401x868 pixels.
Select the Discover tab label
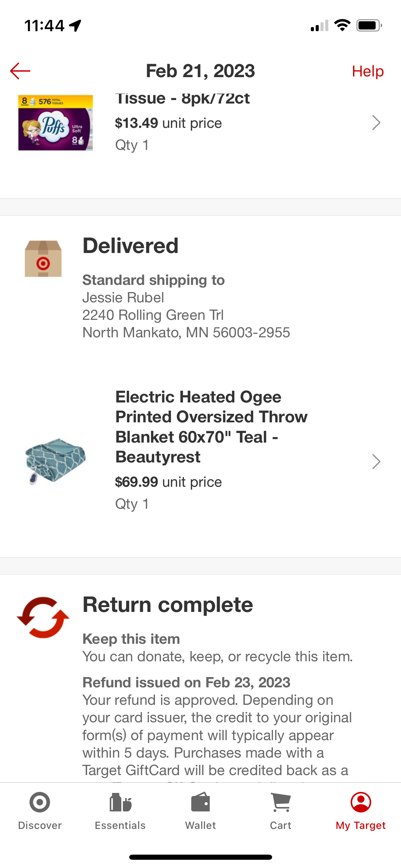(x=40, y=825)
